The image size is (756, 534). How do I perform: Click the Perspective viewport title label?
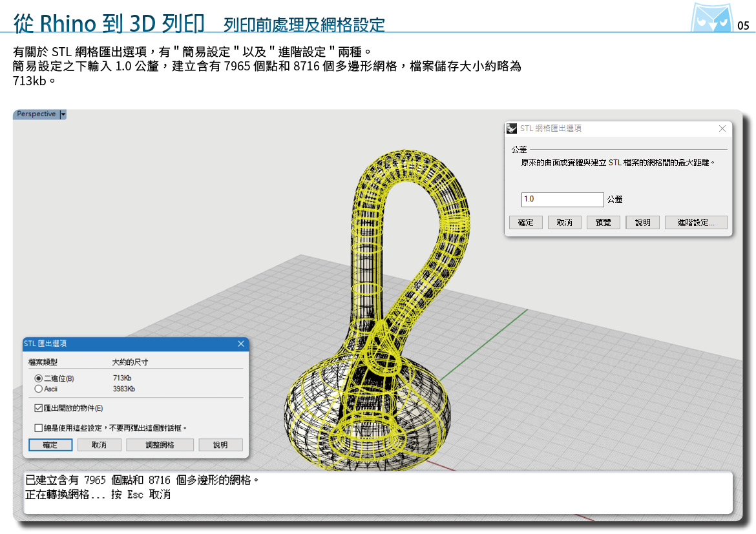(x=36, y=114)
